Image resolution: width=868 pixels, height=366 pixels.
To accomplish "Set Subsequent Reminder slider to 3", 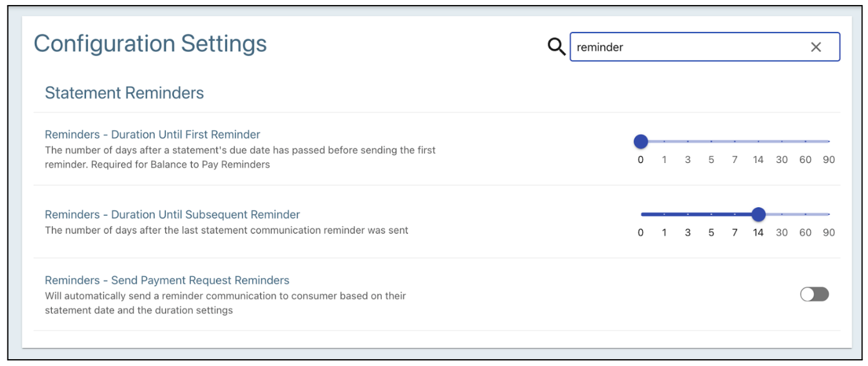I will [x=688, y=214].
